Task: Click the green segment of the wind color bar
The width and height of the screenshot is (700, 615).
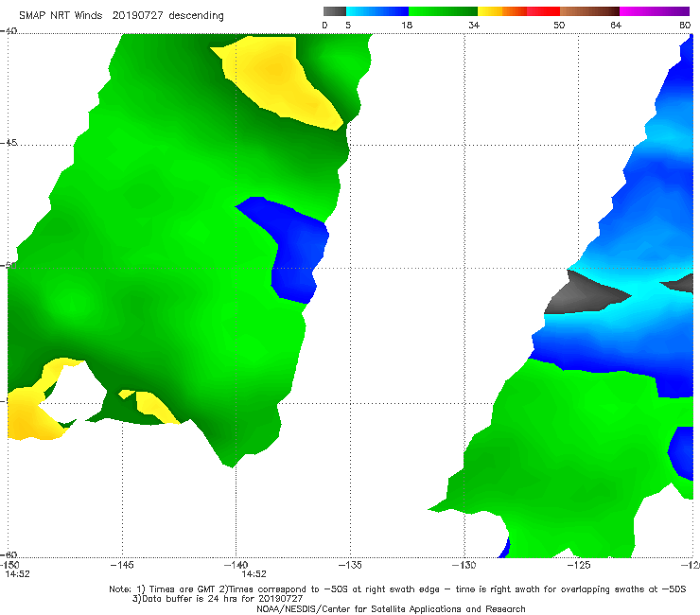Action: tap(443, 11)
